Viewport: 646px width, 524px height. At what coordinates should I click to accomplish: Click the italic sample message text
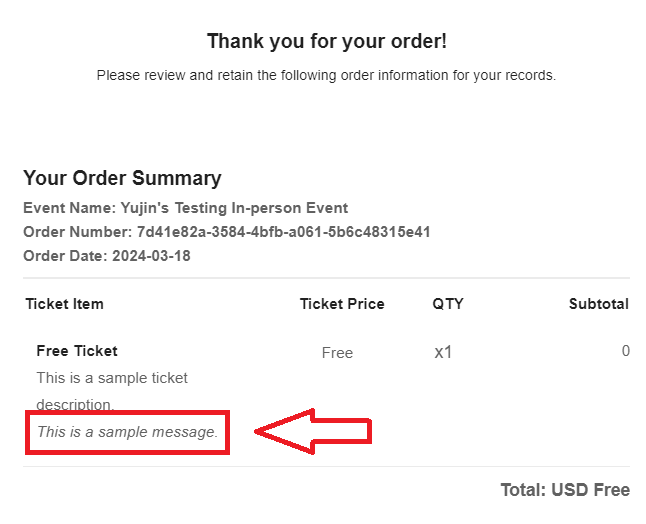click(127, 432)
